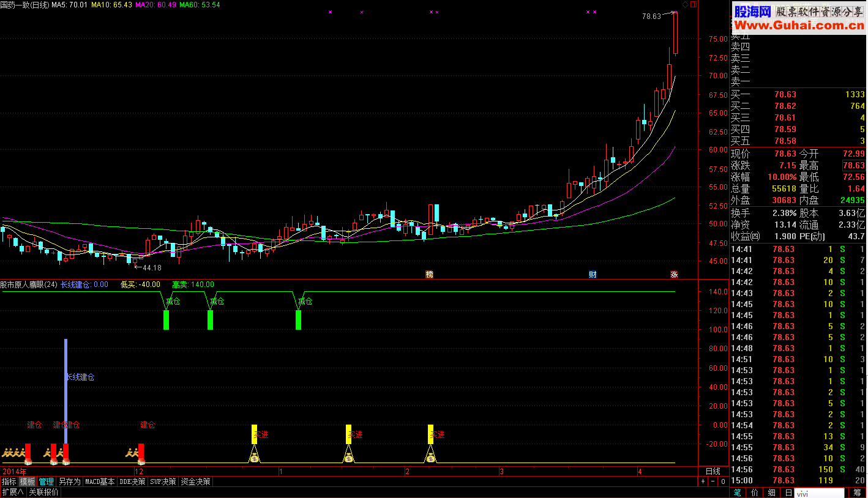Click the 总量 value 55618

click(x=784, y=188)
